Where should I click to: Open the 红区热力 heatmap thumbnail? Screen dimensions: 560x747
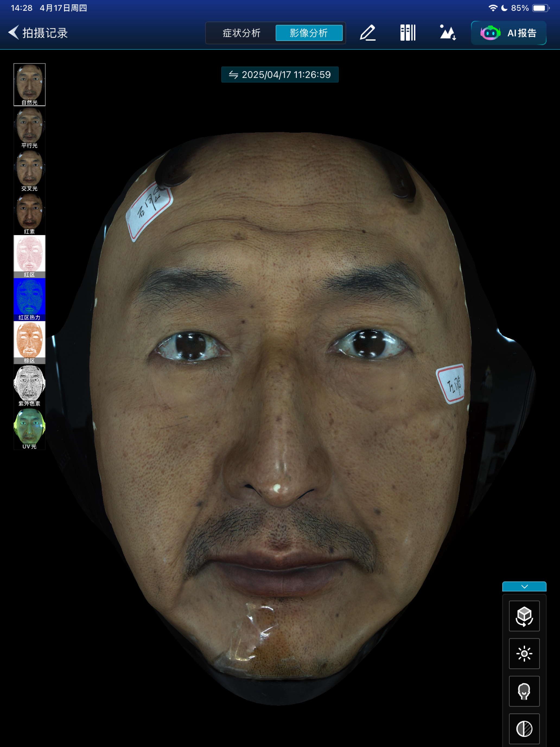pos(29,299)
